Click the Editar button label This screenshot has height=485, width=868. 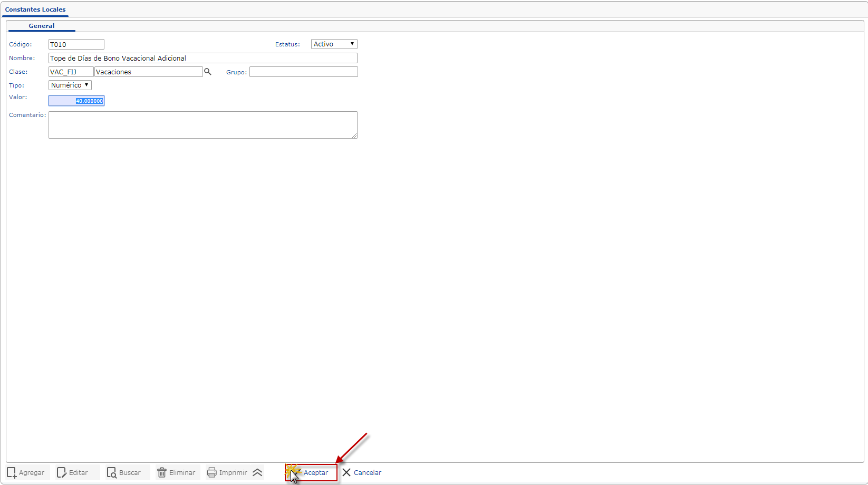(x=79, y=473)
